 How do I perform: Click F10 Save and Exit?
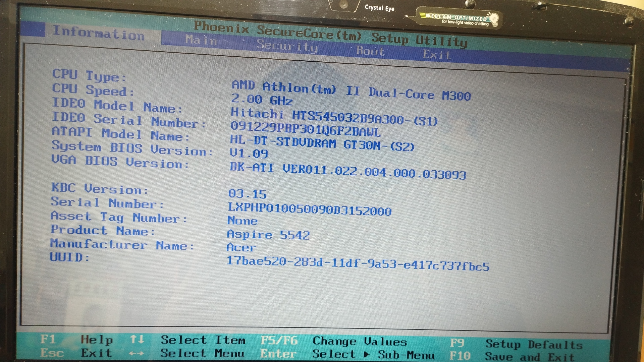[x=460, y=356]
